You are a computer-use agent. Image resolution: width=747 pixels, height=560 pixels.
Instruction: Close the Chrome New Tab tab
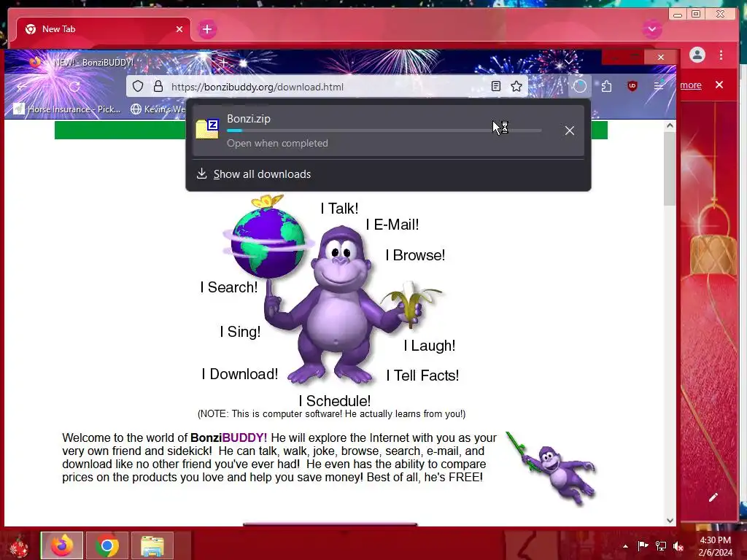(179, 29)
